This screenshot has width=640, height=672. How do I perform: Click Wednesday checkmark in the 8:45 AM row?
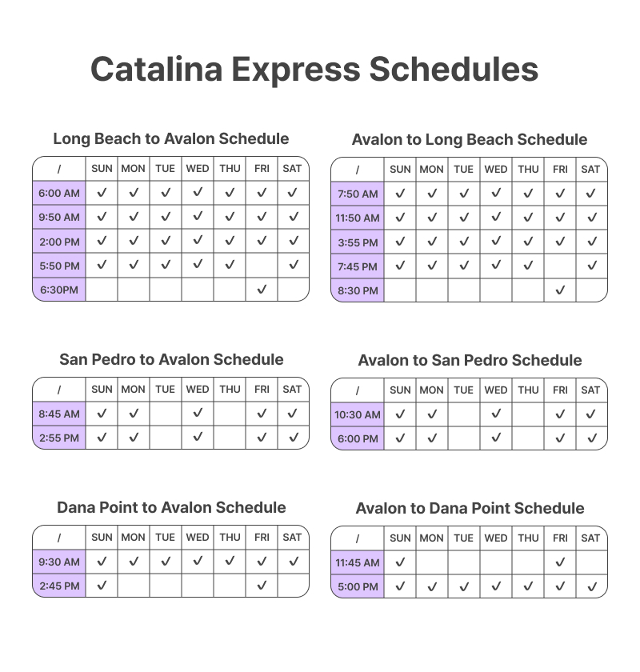pos(198,414)
